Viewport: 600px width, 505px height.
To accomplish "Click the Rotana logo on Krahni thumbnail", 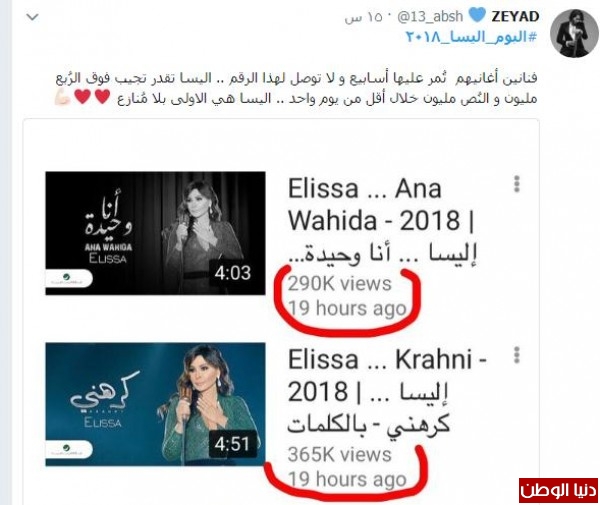I will (x=69, y=449).
